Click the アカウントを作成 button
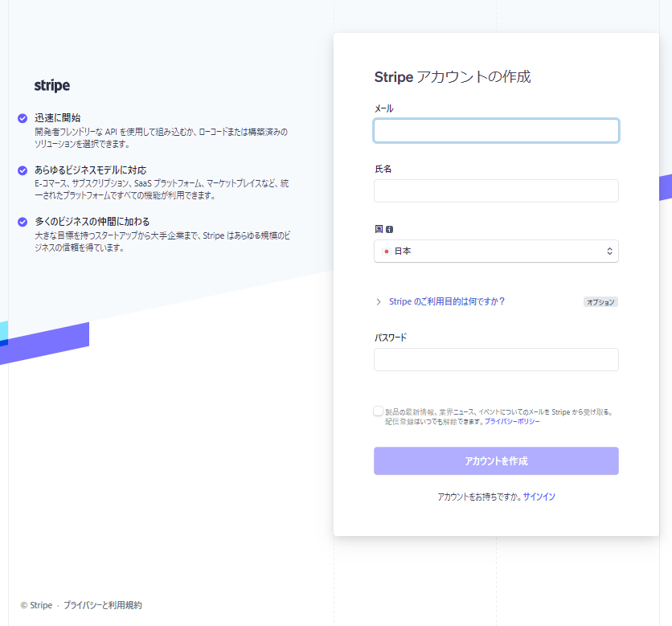 point(496,461)
